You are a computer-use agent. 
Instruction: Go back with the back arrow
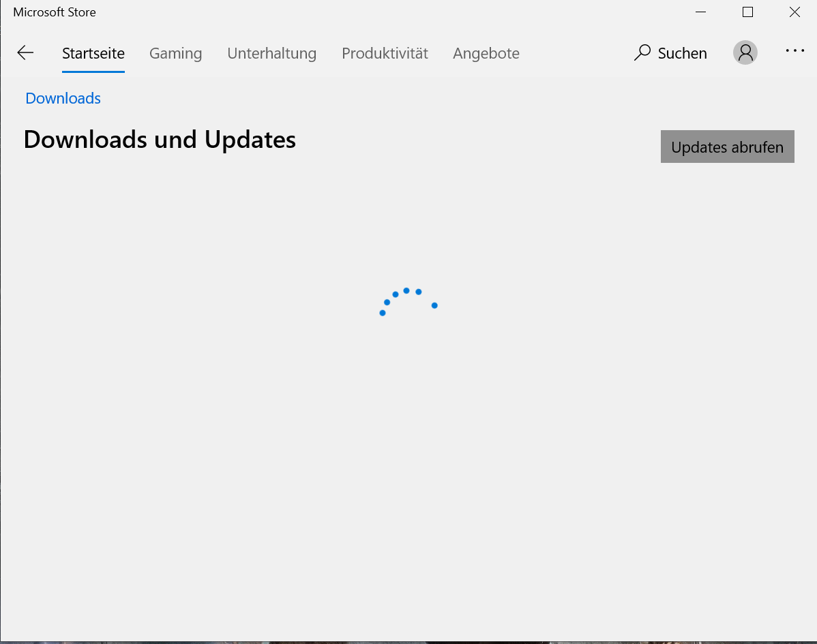point(25,52)
